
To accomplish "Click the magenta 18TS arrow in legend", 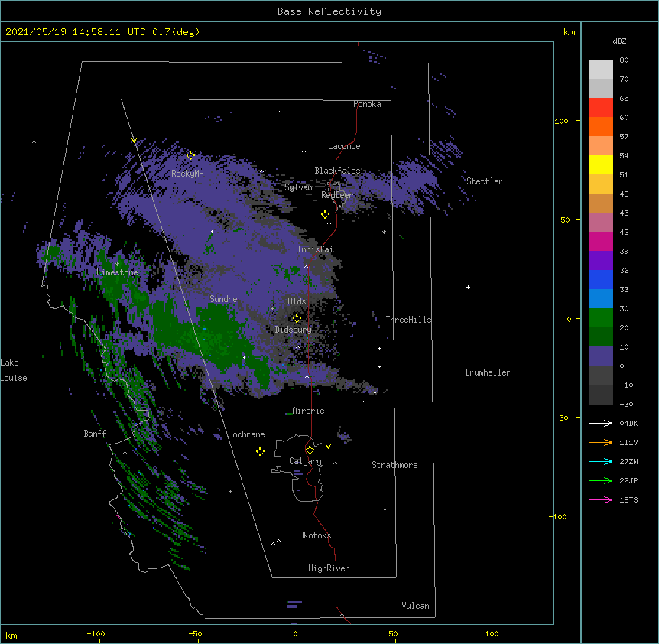I will pos(601,499).
